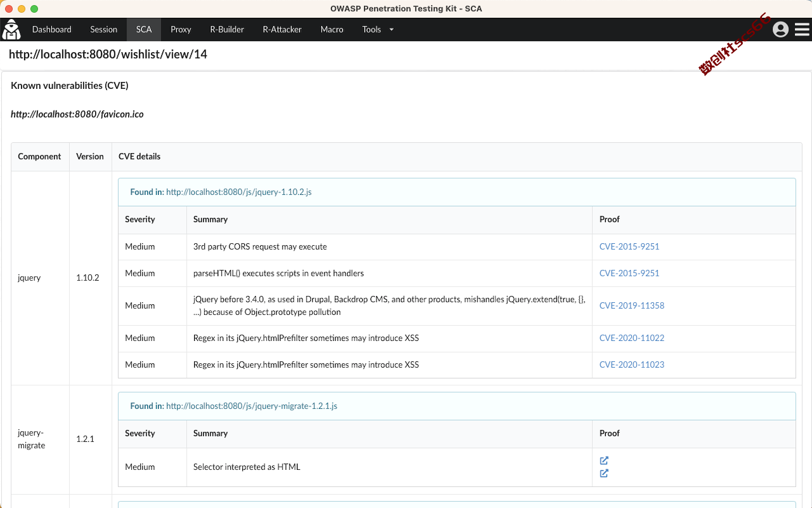Open the user account profile icon
This screenshot has width=812, height=508.
point(781,29)
